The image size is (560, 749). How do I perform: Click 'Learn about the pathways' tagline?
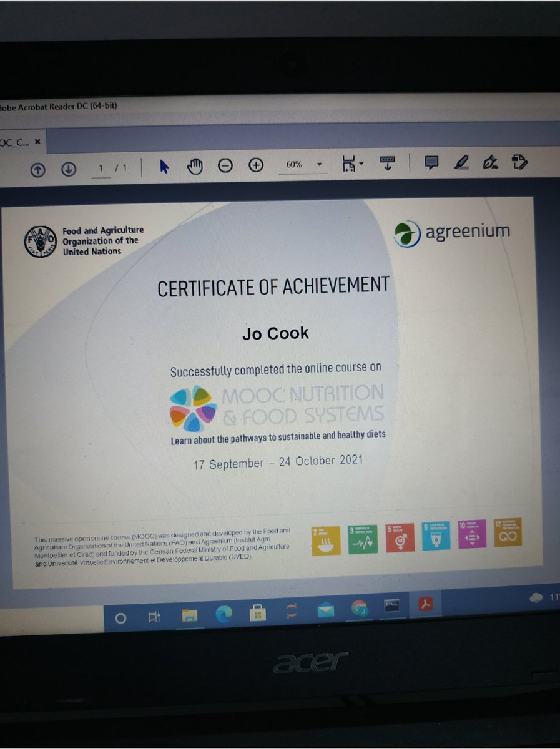278,437
